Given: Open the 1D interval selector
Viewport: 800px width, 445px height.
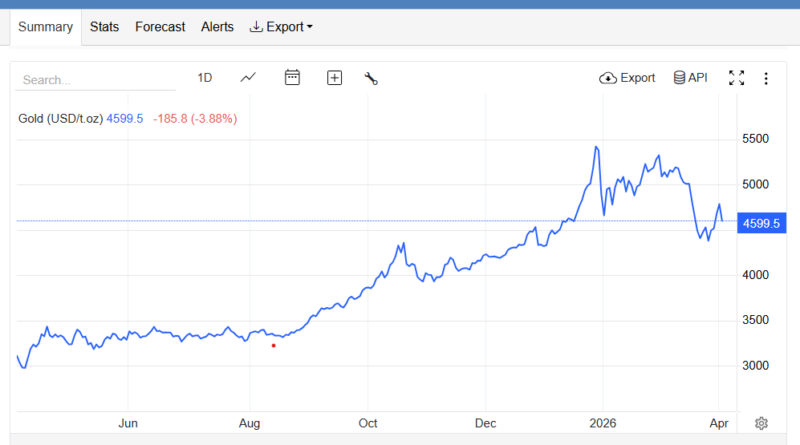Looking at the screenshot, I should point(205,78).
